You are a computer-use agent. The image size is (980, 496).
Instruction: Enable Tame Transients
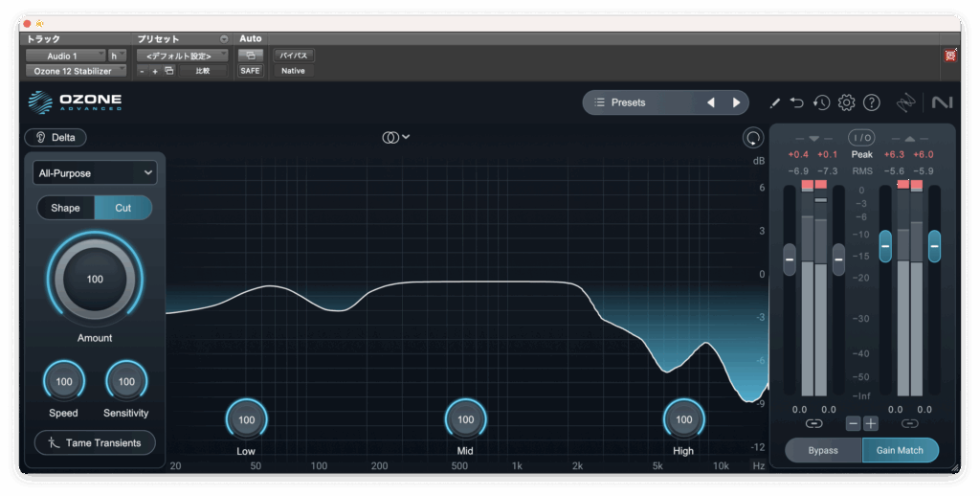tap(95, 443)
